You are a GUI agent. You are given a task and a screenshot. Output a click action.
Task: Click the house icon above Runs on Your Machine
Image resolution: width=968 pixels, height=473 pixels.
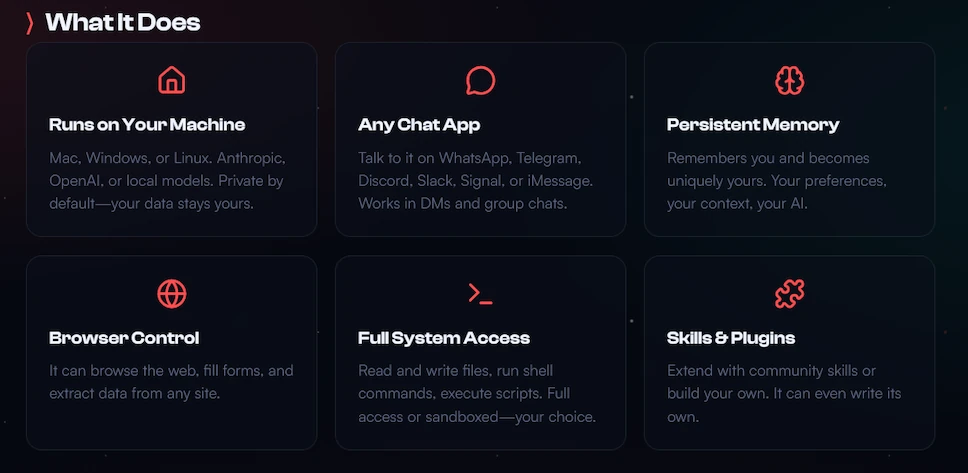point(172,80)
